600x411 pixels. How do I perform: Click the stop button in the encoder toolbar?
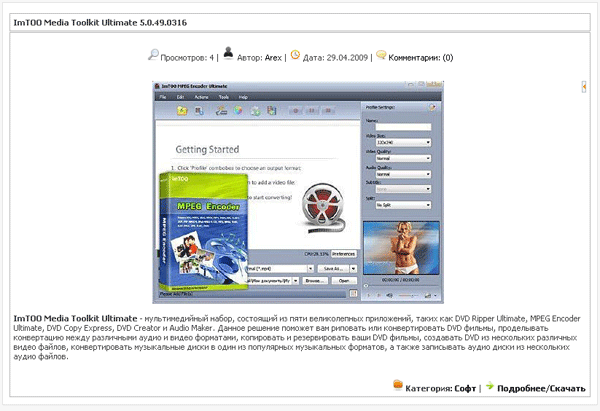(328, 111)
